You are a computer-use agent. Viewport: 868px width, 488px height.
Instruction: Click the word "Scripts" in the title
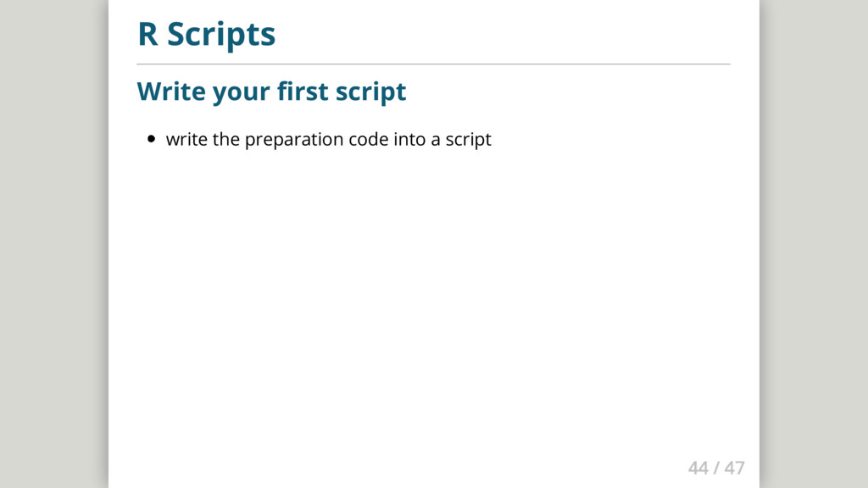click(x=220, y=36)
